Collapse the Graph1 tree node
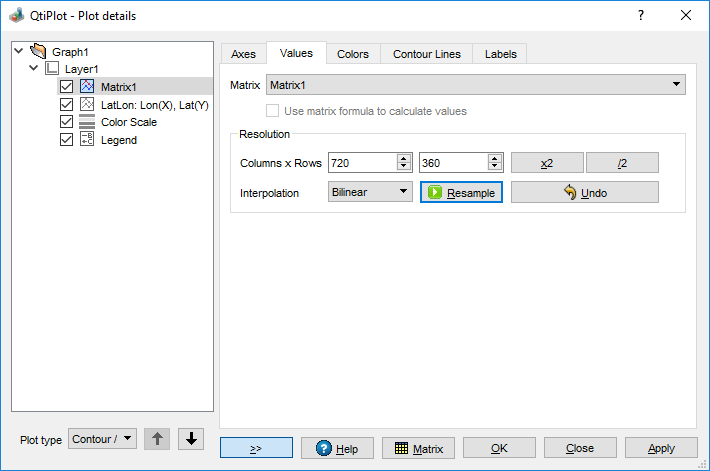The width and height of the screenshot is (710, 471). (19, 50)
